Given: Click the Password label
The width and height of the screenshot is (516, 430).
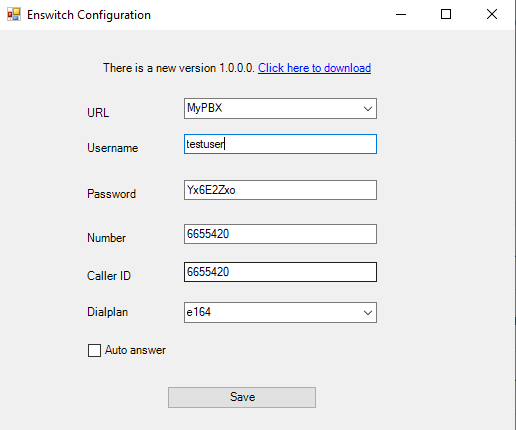Looking at the screenshot, I should [112, 194].
